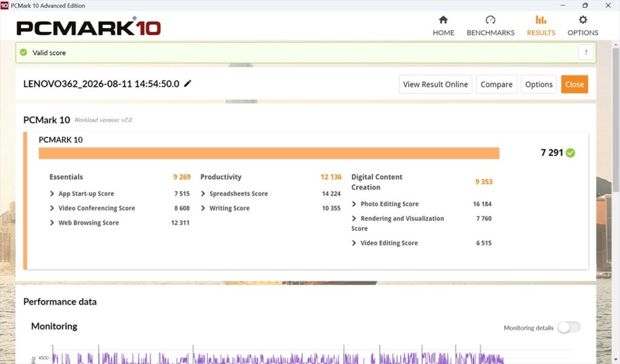Click the Productivity heading
The image size is (620, 364).
(220, 177)
